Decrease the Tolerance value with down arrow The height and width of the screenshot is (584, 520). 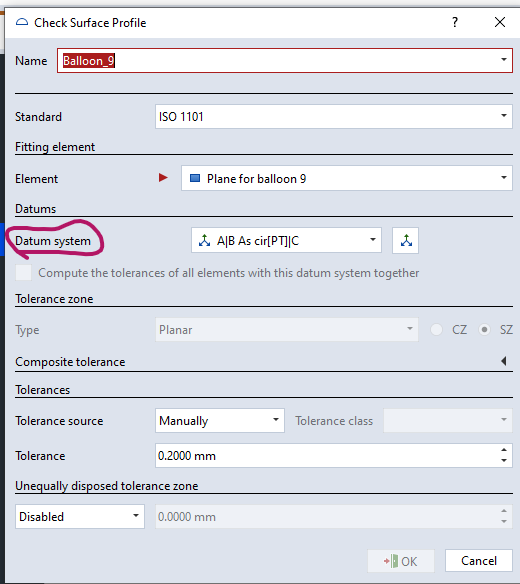click(x=504, y=461)
